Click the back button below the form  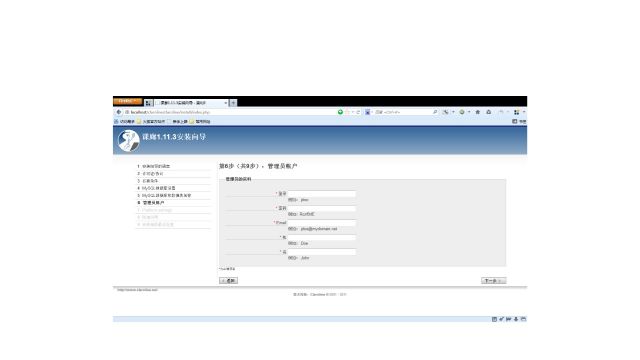[229, 281]
